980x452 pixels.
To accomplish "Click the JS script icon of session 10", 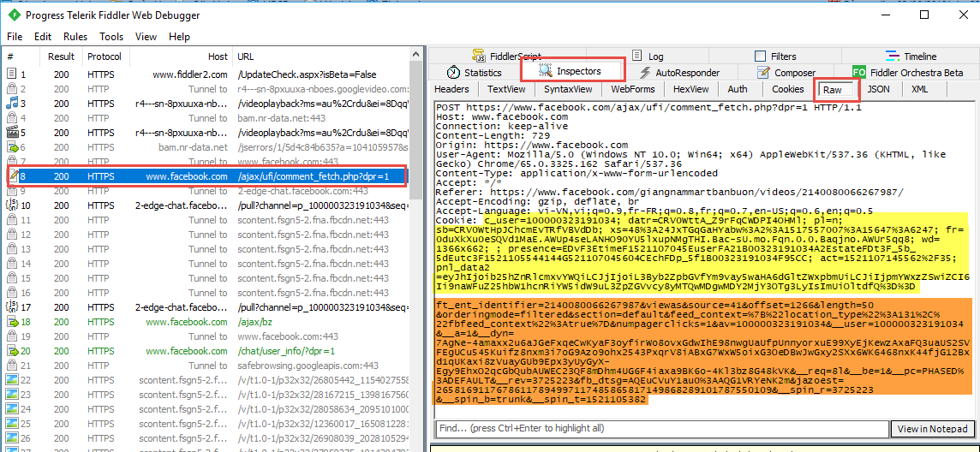I will tap(11, 205).
